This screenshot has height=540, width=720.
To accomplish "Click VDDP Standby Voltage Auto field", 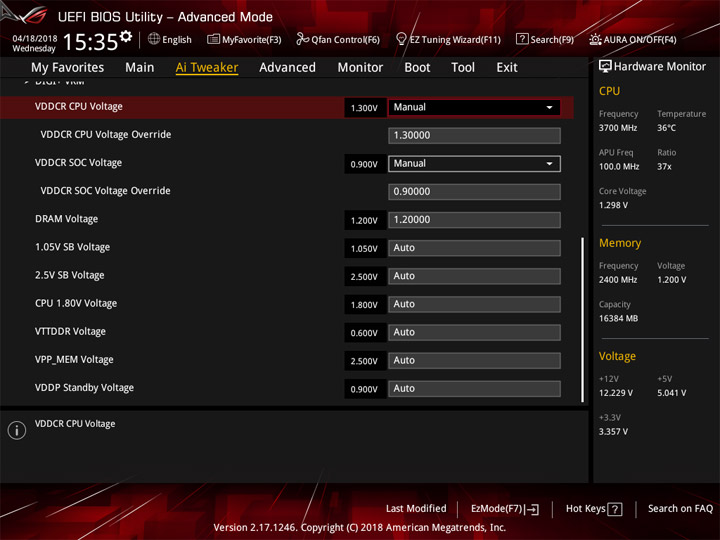I will click(474, 388).
